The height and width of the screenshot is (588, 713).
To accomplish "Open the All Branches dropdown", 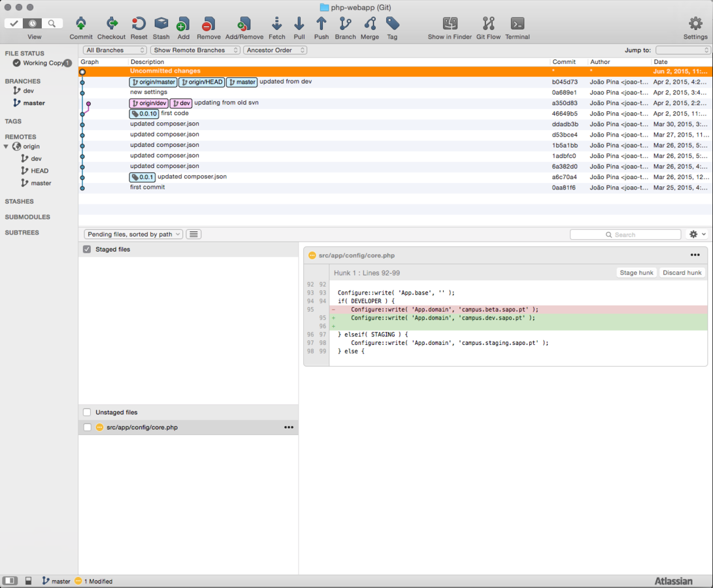I will [114, 50].
